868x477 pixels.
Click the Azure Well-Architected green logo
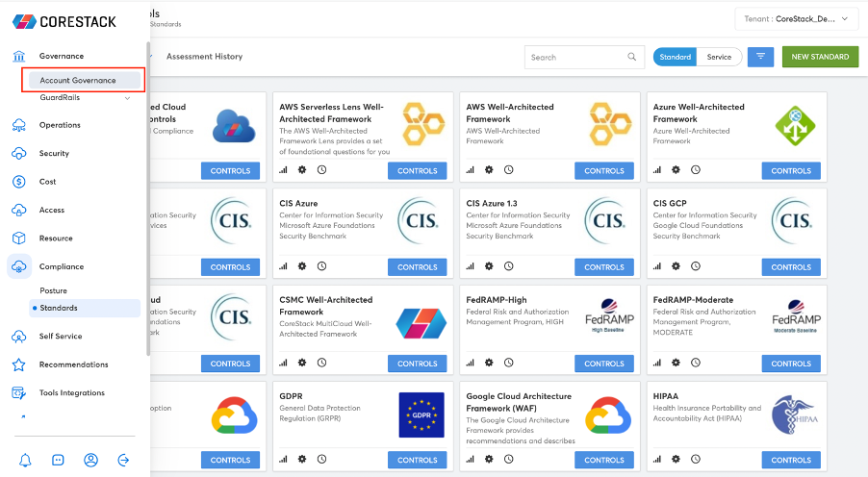coord(795,126)
